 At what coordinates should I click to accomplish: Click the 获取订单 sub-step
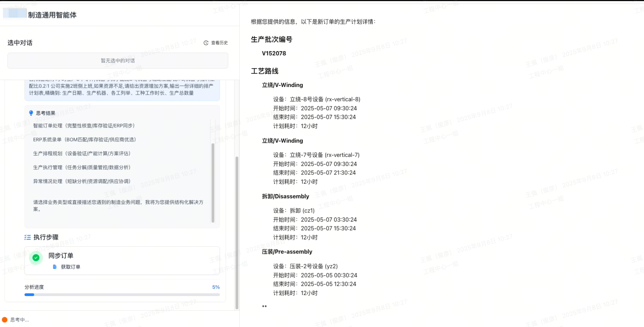[70, 267]
